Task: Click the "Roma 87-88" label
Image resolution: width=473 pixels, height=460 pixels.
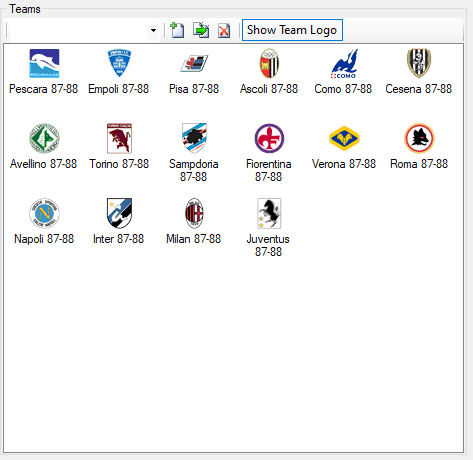Action: [x=419, y=164]
